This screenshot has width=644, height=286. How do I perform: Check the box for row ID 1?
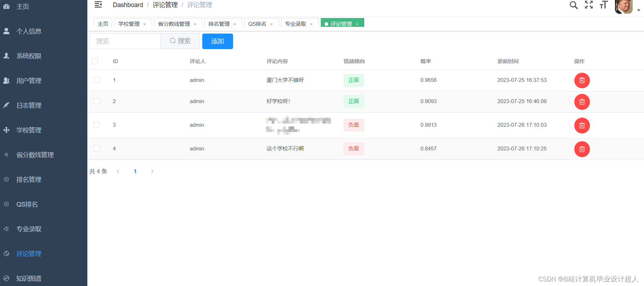(97, 80)
